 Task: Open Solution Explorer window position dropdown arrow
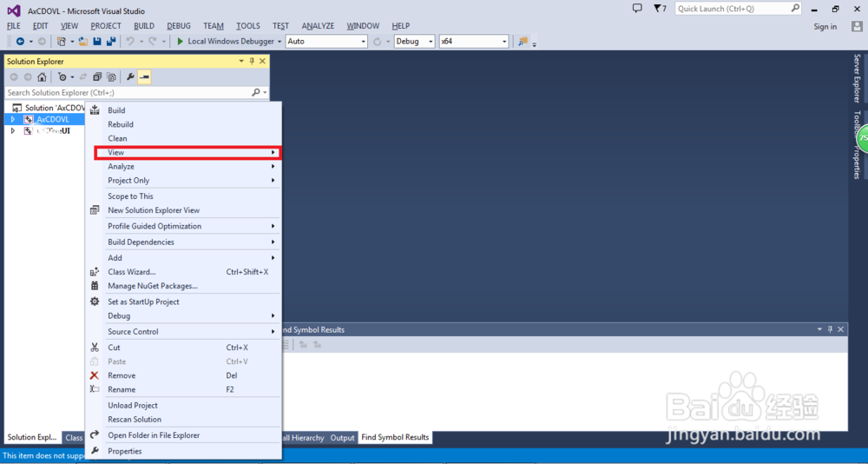241,62
